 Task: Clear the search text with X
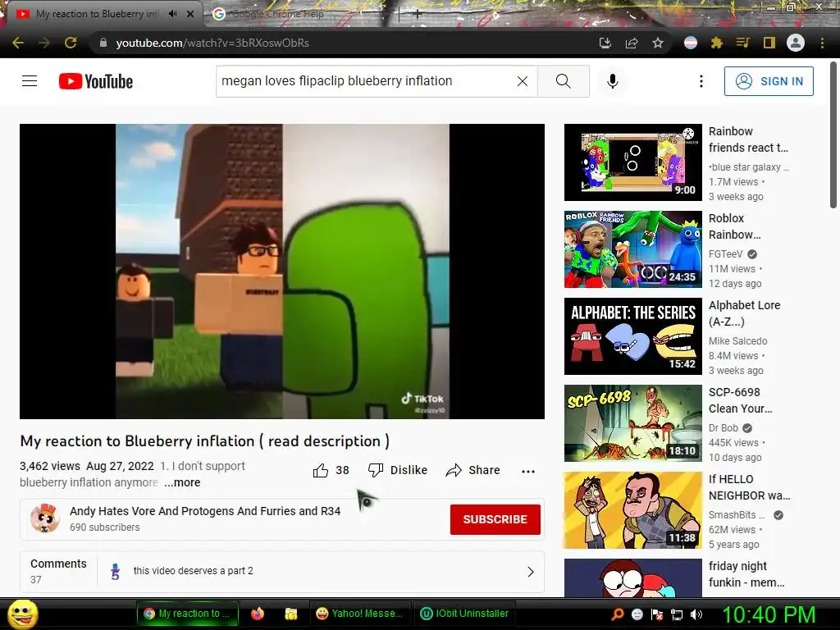point(523,81)
